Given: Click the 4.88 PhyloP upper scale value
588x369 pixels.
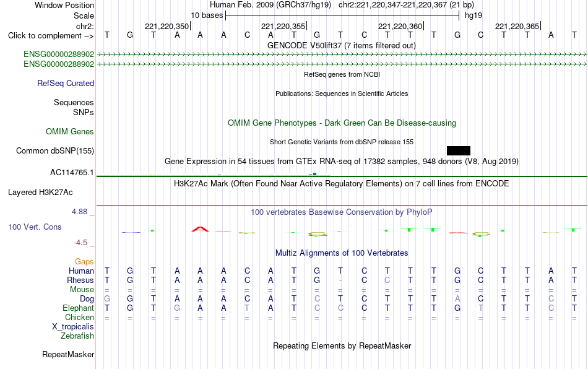Looking at the screenshot, I should pos(79,212).
